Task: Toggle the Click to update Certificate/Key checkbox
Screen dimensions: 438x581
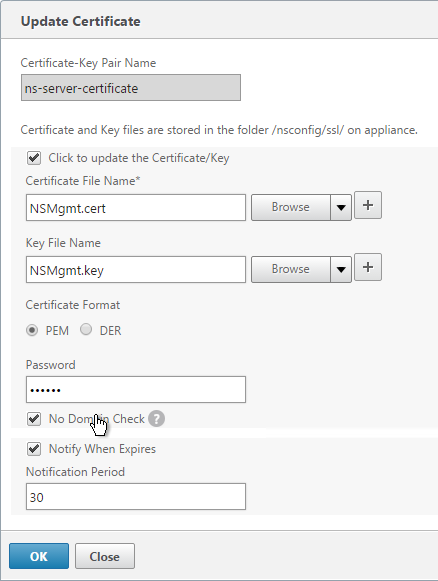Action: (34, 158)
